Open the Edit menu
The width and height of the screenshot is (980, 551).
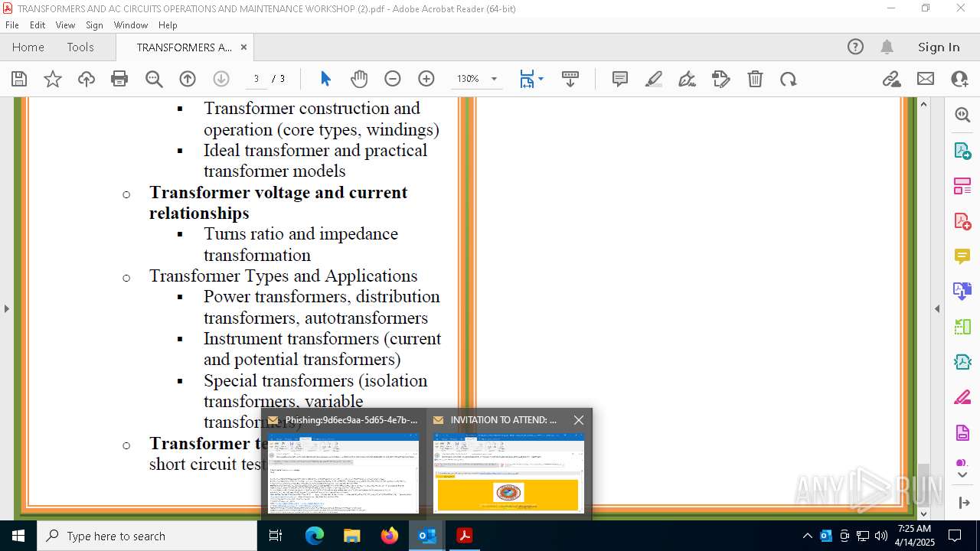[38, 25]
